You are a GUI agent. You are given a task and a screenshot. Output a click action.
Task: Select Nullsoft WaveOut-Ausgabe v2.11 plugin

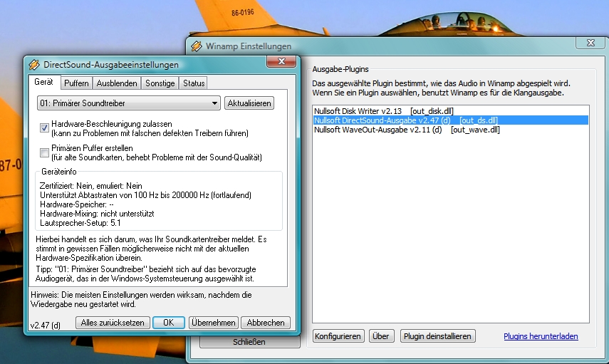pyautogui.click(x=451, y=130)
